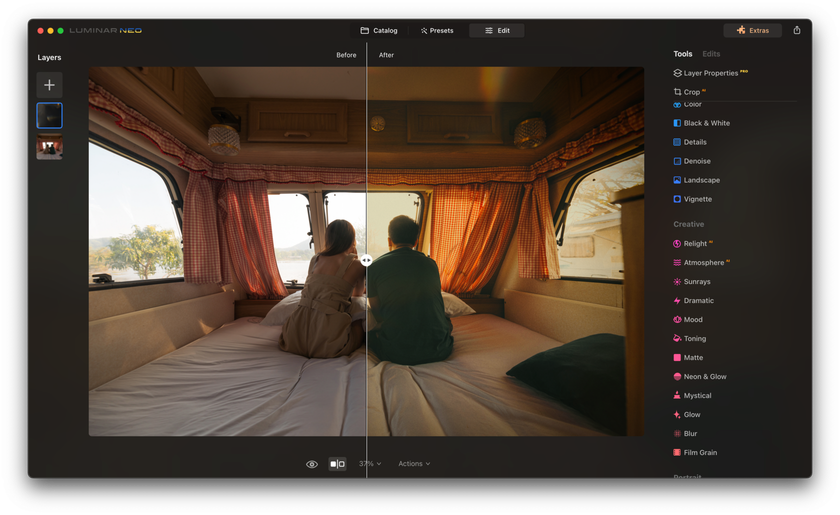
Task: Open the Glow tool icon
Action: 677,414
